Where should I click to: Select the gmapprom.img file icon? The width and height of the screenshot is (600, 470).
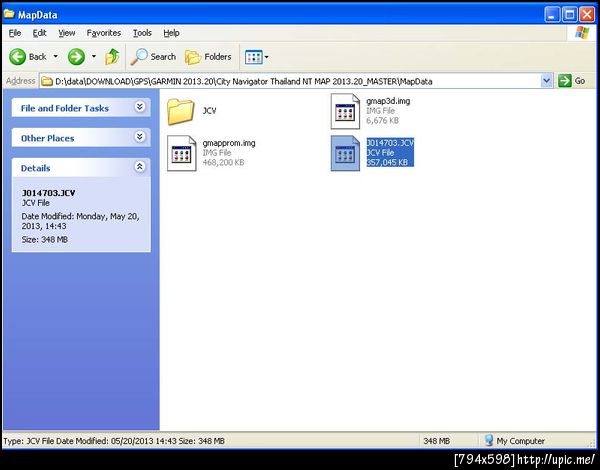tap(181, 153)
